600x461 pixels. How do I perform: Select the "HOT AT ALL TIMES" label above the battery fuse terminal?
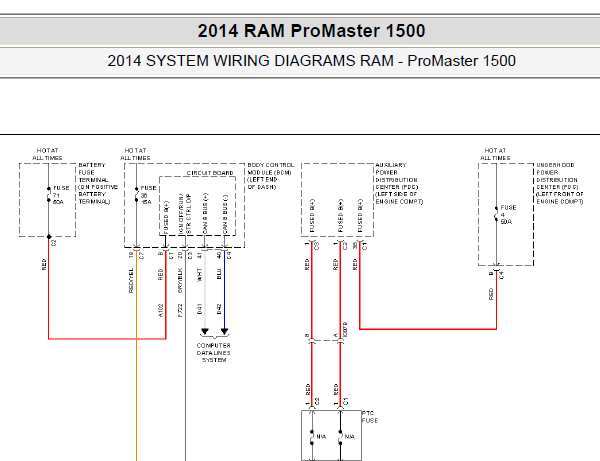click(47, 154)
